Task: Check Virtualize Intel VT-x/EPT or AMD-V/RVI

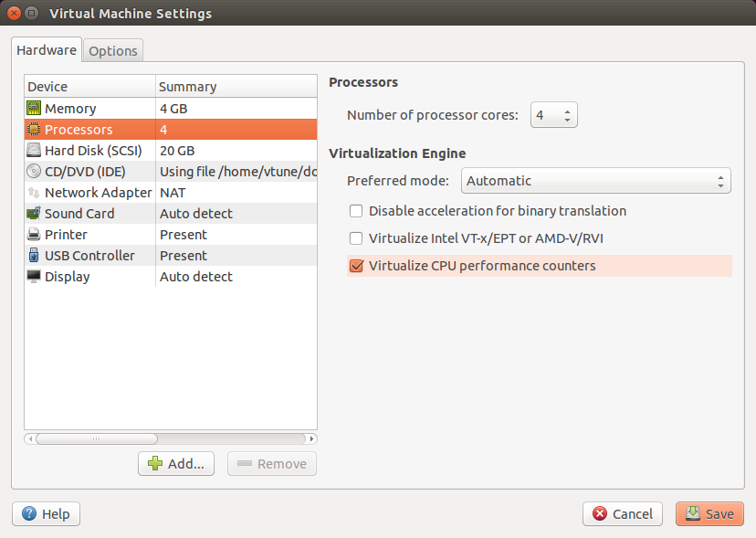Action: 356,238
